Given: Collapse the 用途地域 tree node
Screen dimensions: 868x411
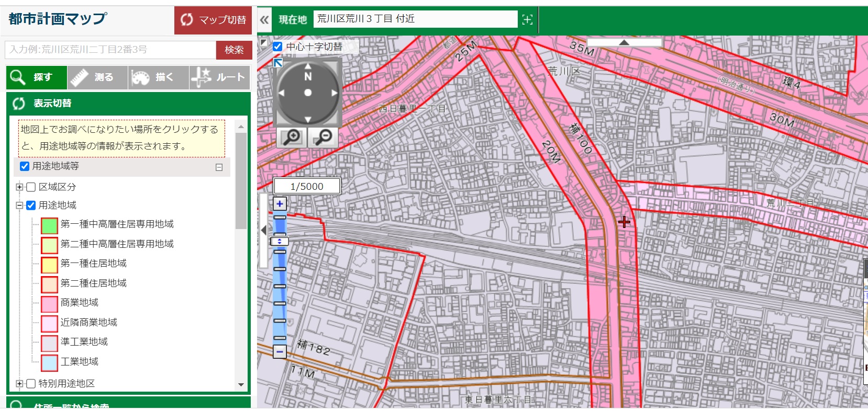Looking at the screenshot, I should pos(19,206).
